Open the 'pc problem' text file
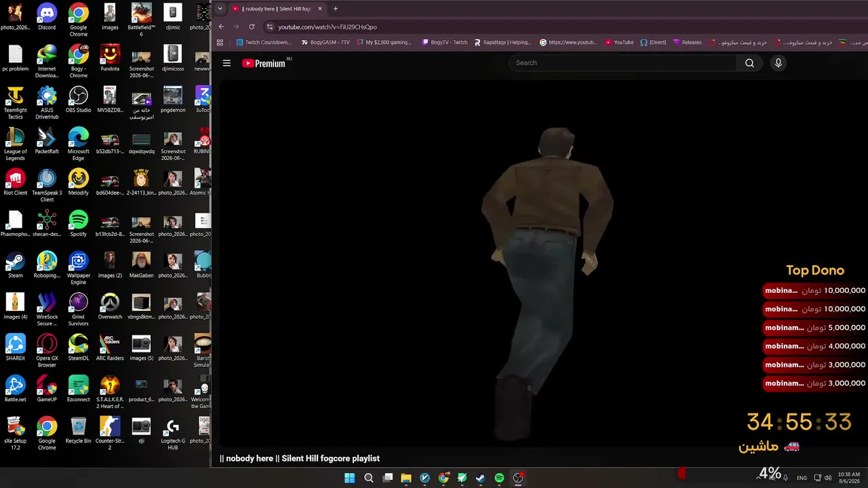Screen dimensions: 868x488 pos(15,58)
